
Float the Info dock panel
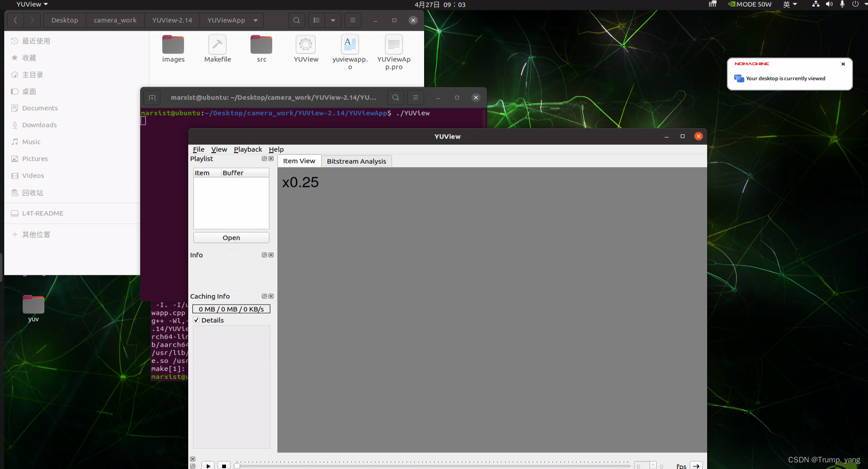[x=264, y=255]
